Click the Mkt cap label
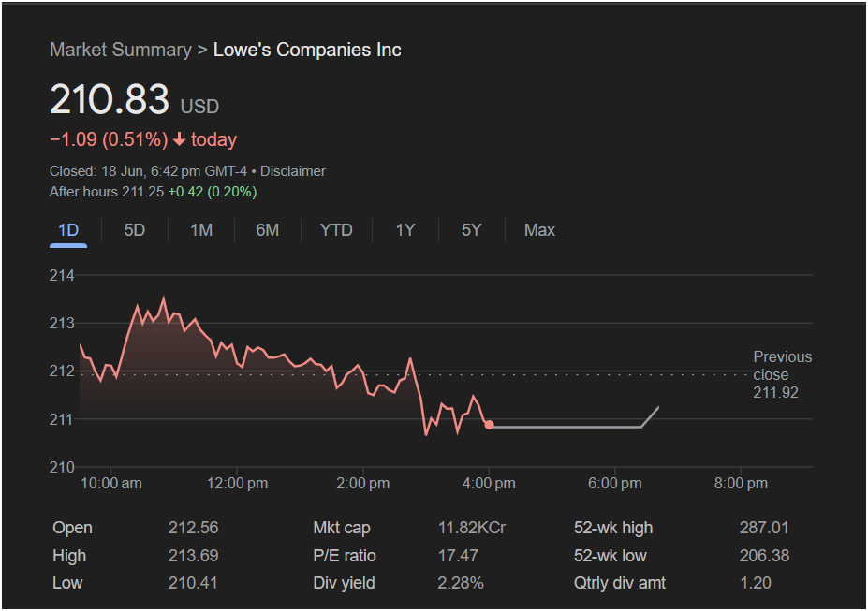Viewport: 868px width, 611px height. click(342, 528)
